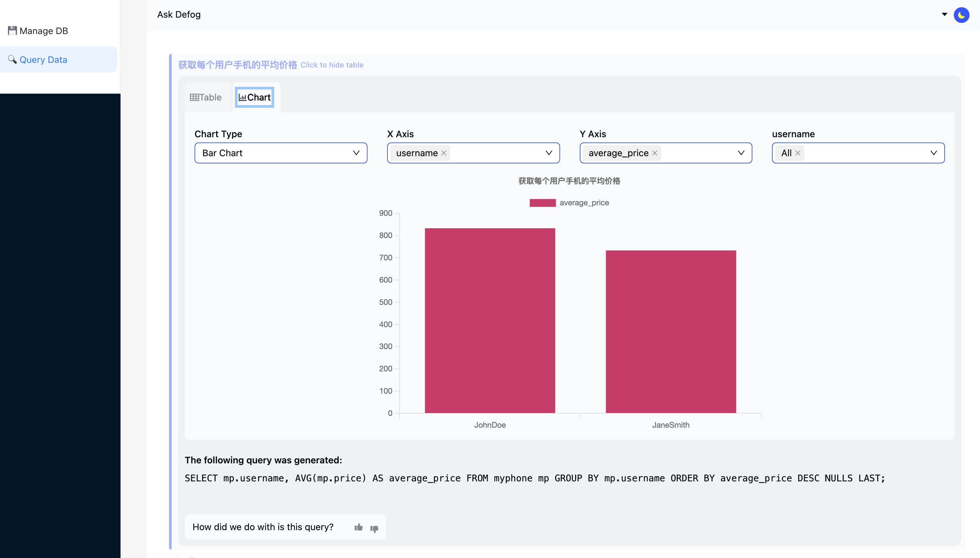Click the floppy disk icon beside Manage DB
The width and height of the screenshot is (980, 558).
tap(12, 30)
